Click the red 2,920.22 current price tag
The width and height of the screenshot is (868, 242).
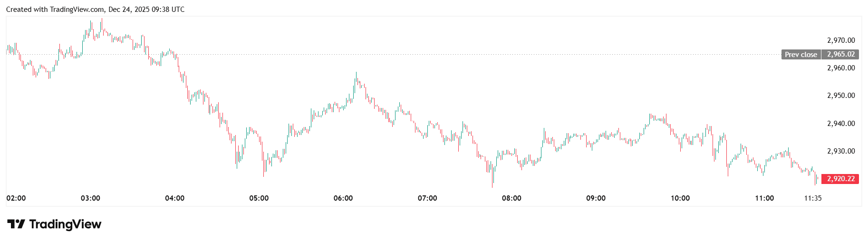[x=840, y=179]
